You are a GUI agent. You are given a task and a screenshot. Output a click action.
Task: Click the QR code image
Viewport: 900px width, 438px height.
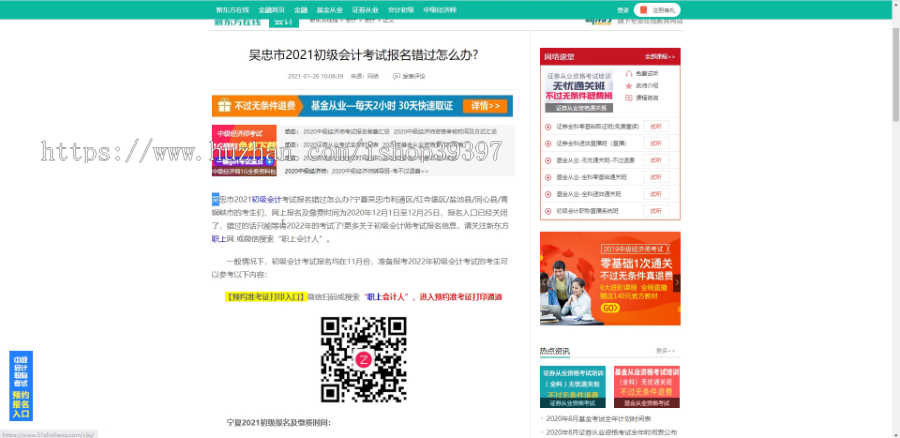pos(363,359)
